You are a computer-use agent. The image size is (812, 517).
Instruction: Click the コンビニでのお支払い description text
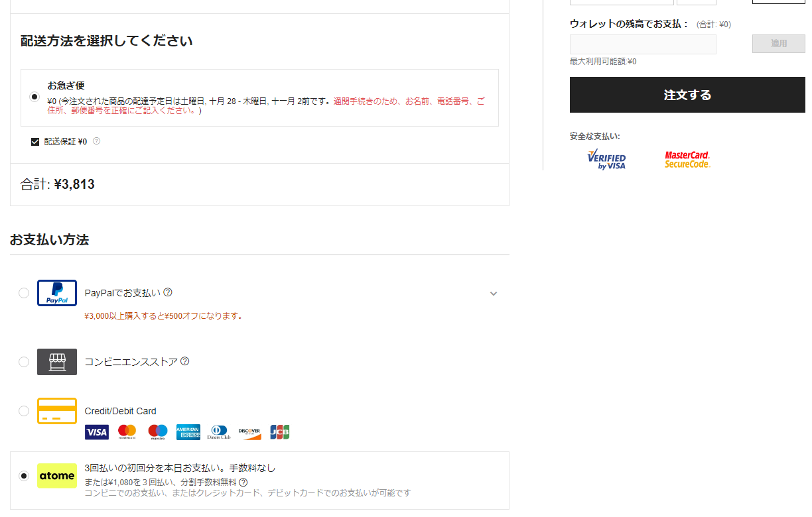click(x=247, y=493)
